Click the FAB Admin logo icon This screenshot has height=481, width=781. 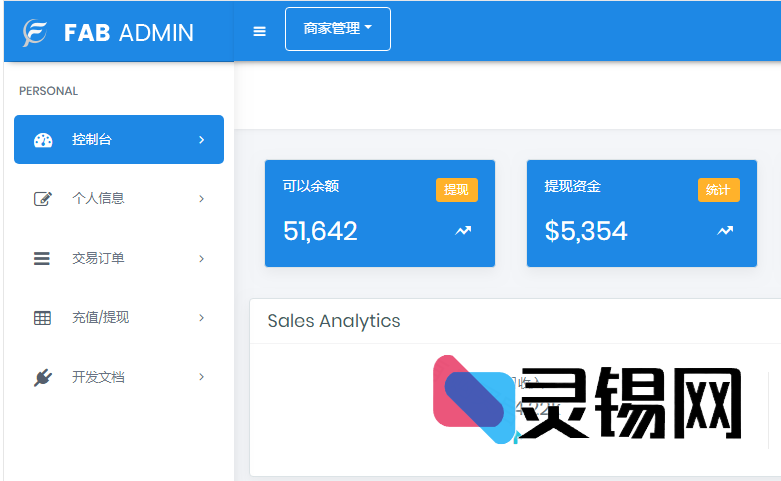click(x=35, y=33)
